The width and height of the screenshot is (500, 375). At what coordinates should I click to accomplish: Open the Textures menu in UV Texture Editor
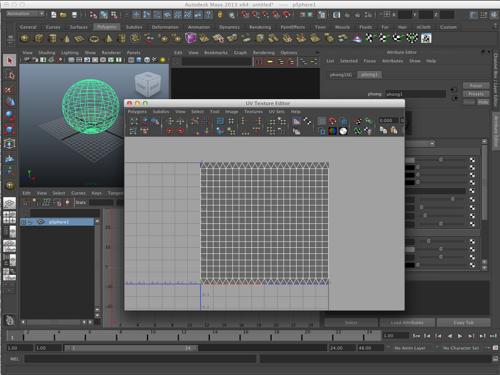pyautogui.click(x=253, y=112)
